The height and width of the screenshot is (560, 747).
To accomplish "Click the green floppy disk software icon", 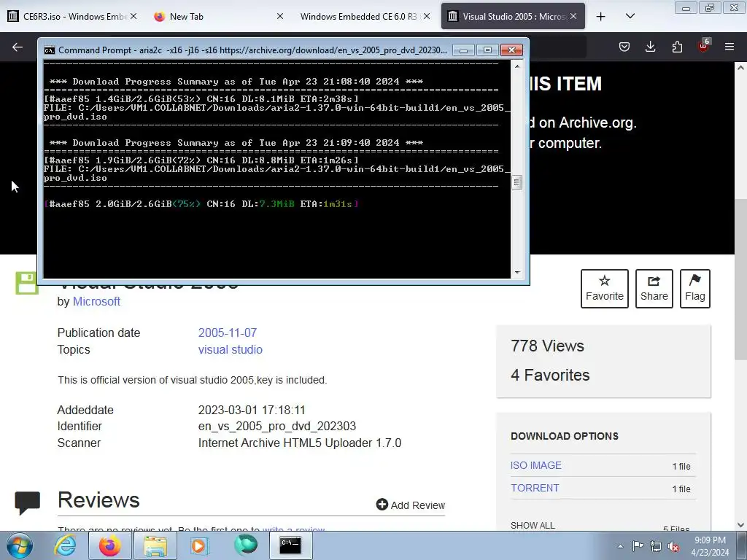I will click(27, 283).
